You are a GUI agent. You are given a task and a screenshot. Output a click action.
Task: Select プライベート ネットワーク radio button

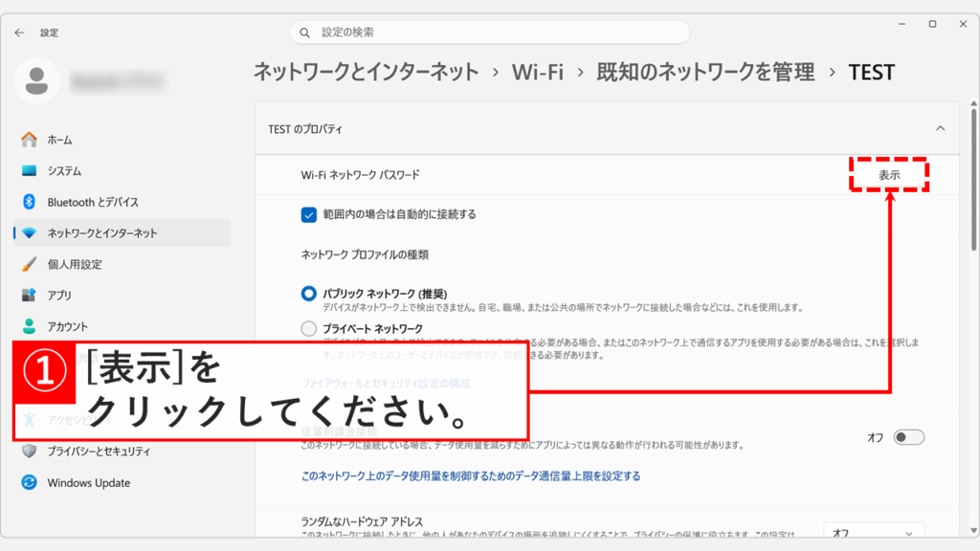pyautogui.click(x=309, y=329)
